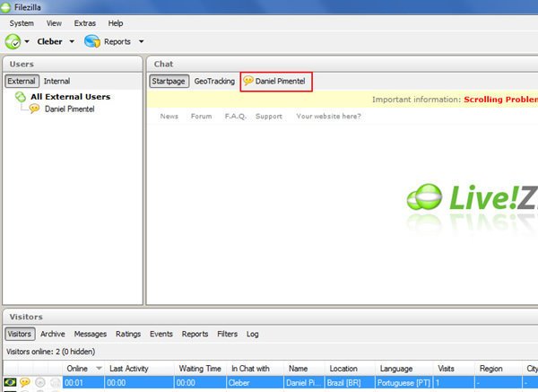Image resolution: width=538 pixels, height=392 pixels.
Task: Switch to the Archive tab in Visitors
Action: click(53, 334)
